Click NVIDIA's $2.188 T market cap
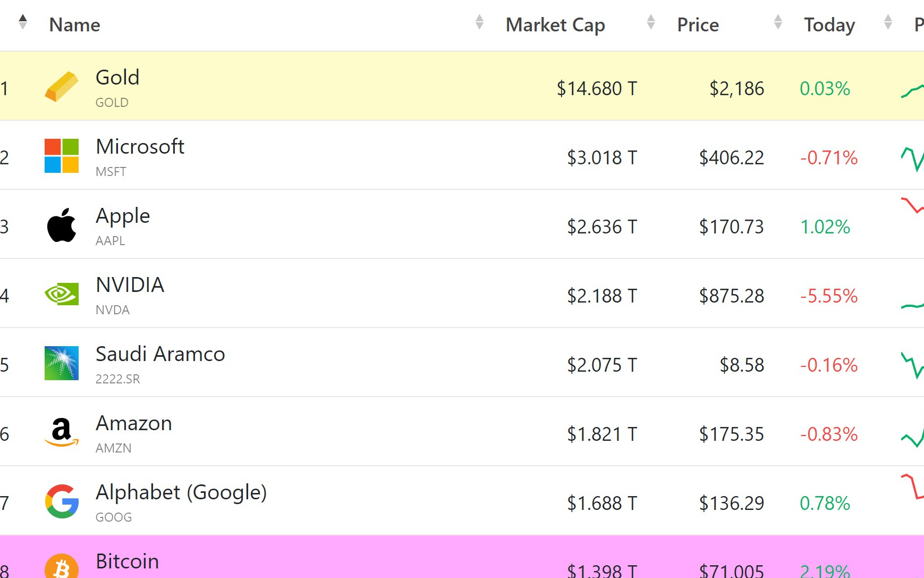This screenshot has height=578, width=924. (x=602, y=296)
